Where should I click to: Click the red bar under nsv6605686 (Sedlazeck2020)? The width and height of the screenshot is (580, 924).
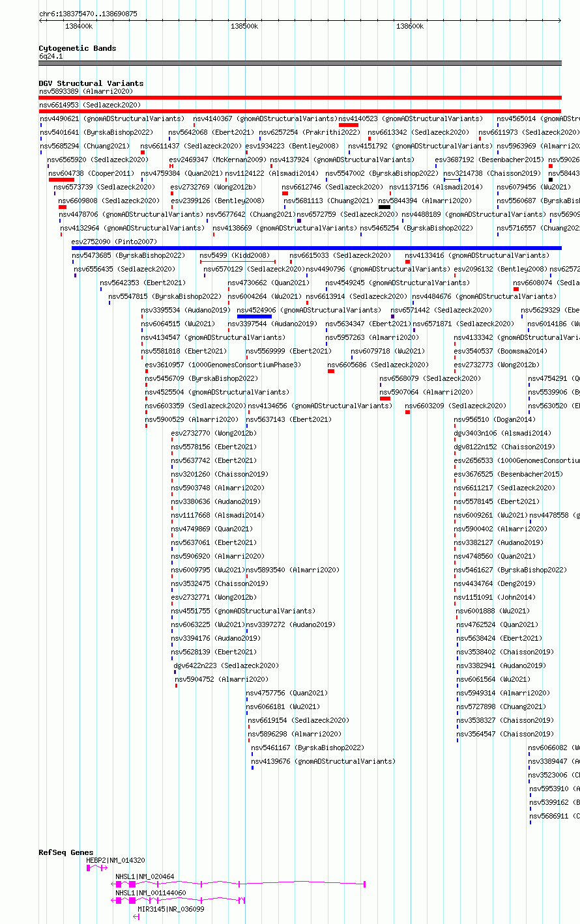331,371
